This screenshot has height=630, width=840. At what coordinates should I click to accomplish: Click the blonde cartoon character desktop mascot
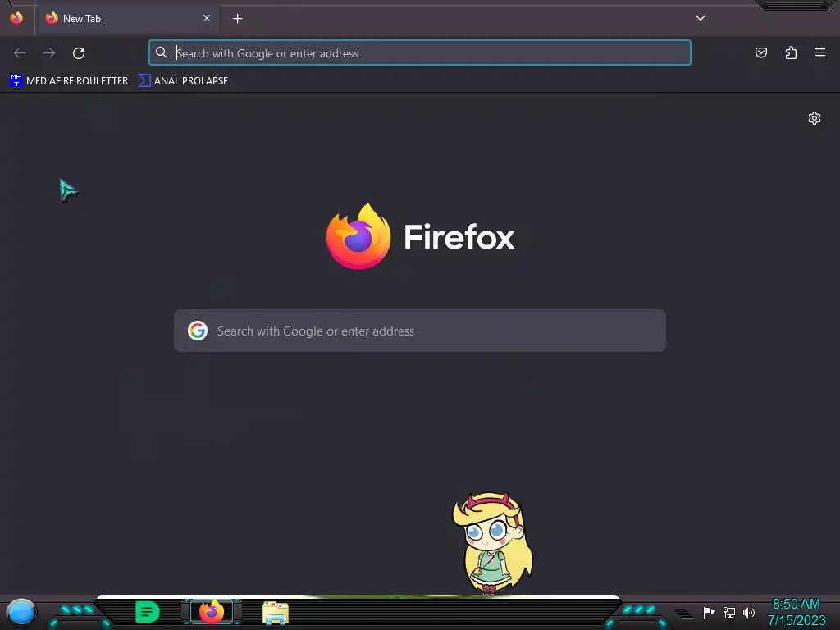pos(492,543)
